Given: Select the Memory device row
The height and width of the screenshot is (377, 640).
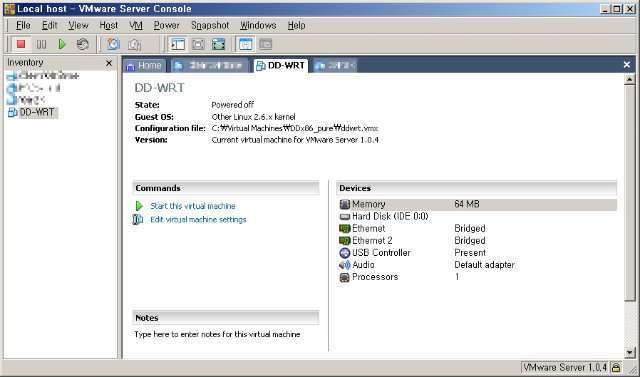Looking at the screenshot, I should coord(477,204).
